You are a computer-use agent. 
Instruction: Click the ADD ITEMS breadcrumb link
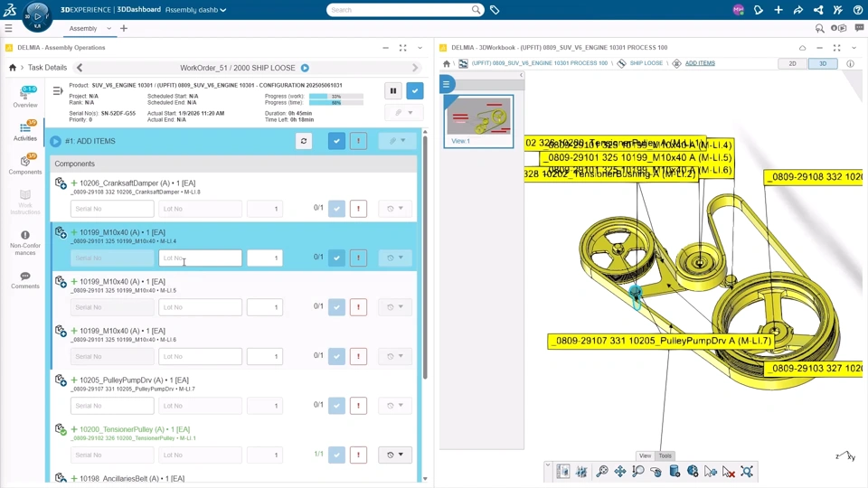700,63
